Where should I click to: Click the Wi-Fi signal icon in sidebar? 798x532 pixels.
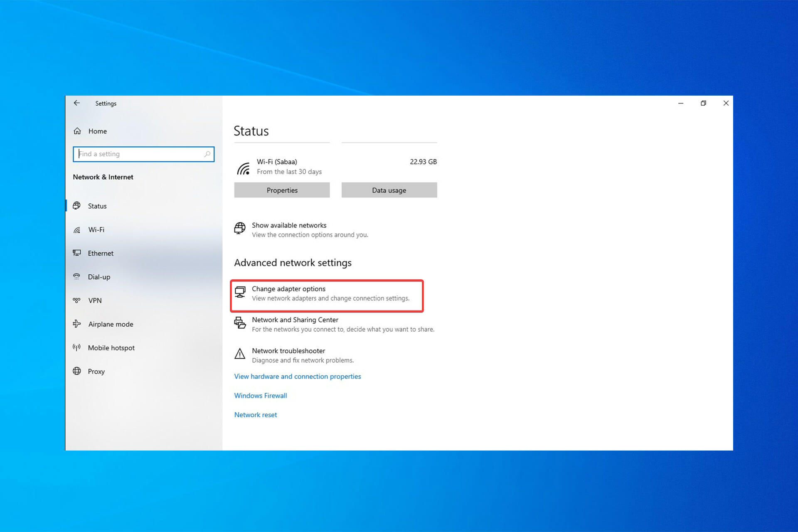77,230
